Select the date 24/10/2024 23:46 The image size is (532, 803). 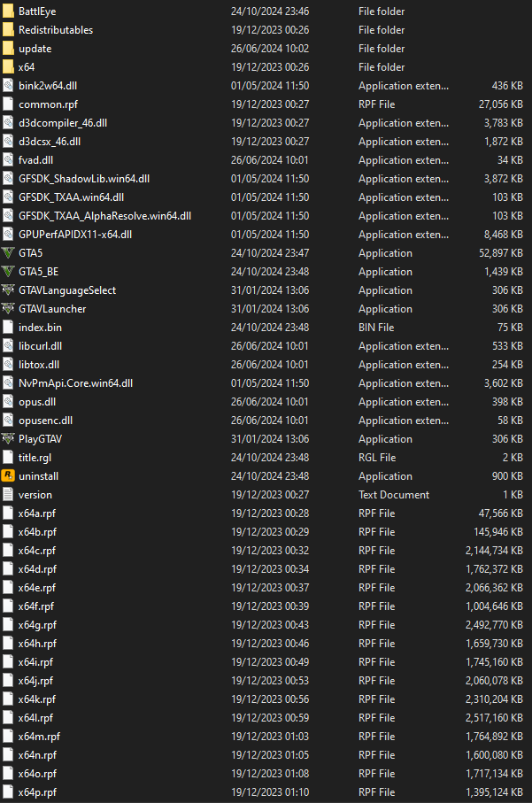(270, 12)
